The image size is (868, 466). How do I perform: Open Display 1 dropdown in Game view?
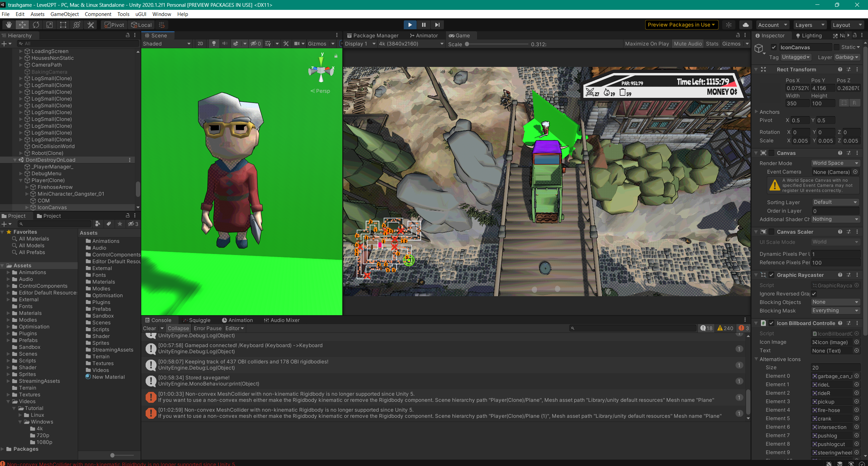click(360, 43)
